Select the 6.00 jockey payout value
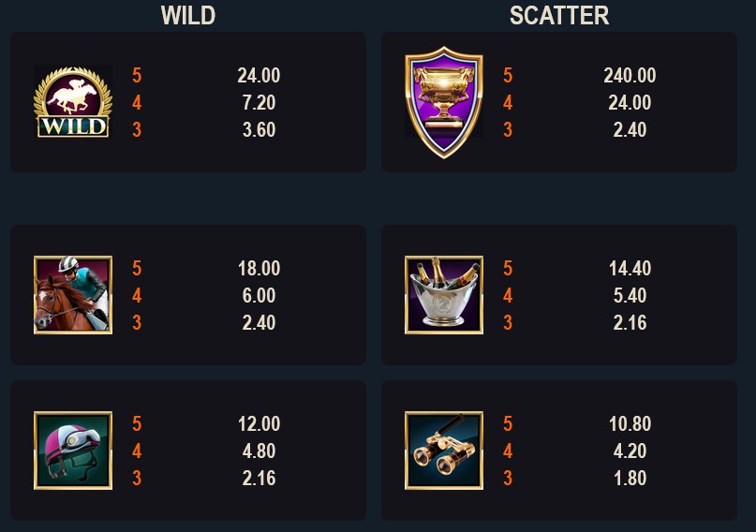Image resolution: width=756 pixels, height=532 pixels. click(x=259, y=295)
